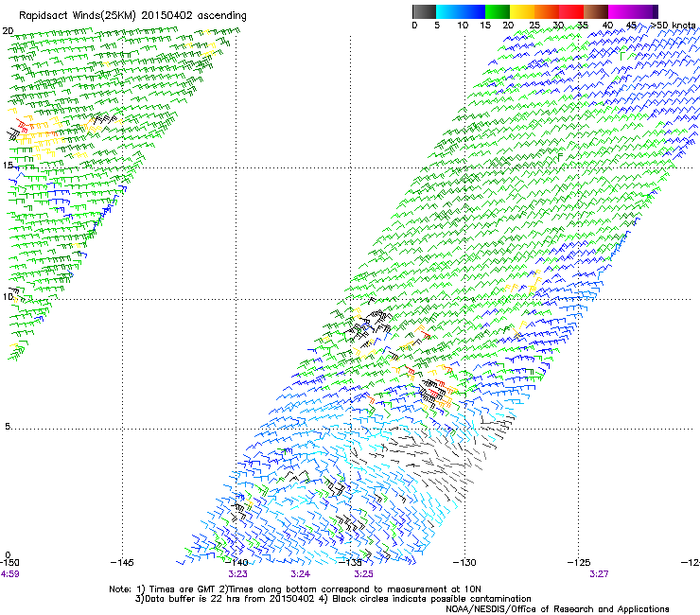Click the longitude label '-140'
Screen dimensions: 700x615
236,563
